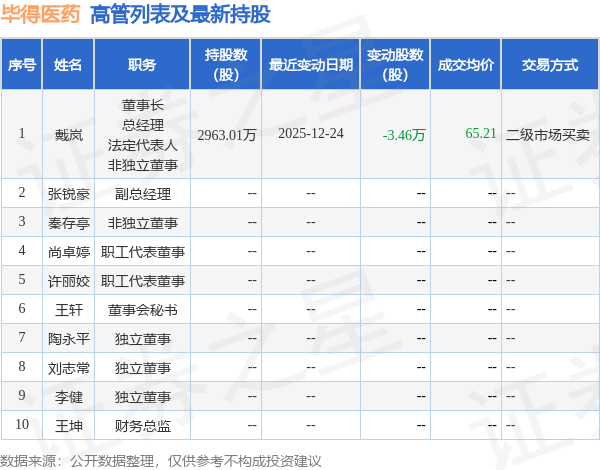The image size is (600, 470).
Task: Click the name 张锐豪
Action: 68,194
